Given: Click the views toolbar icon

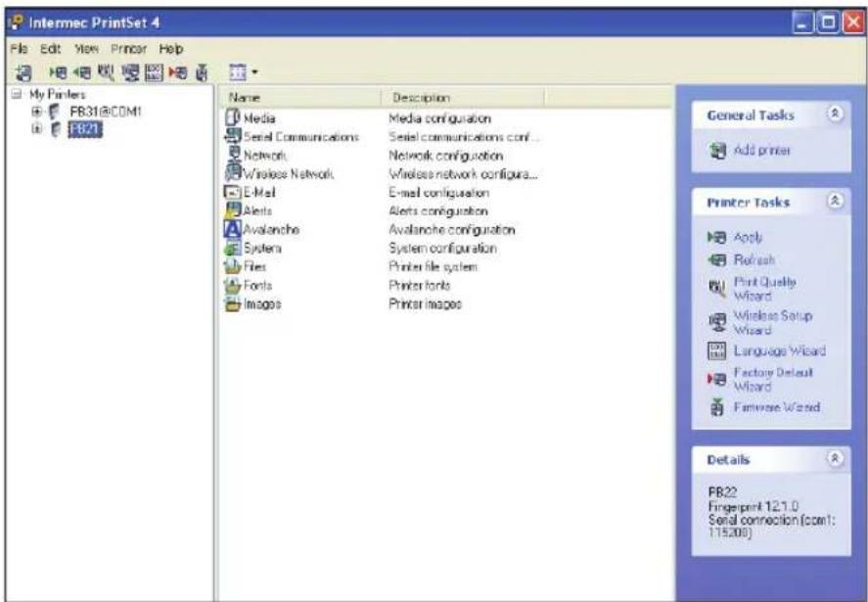Looking at the screenshot, I should pyautogui.click(x=238, y=72).
